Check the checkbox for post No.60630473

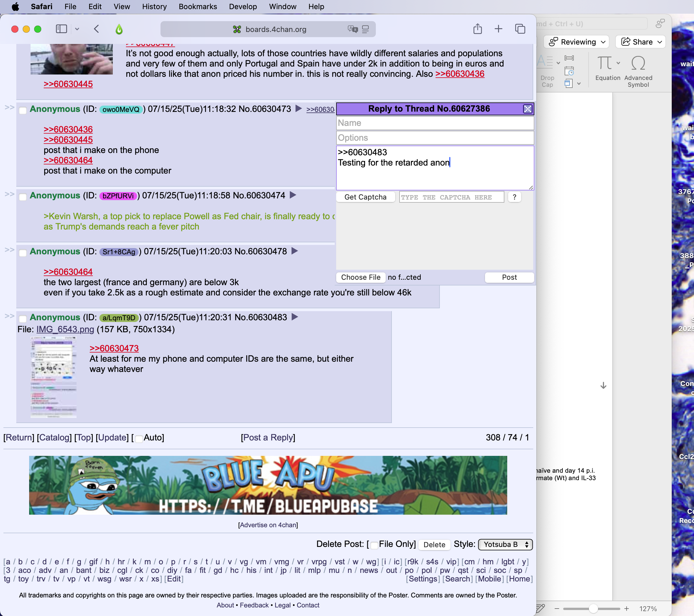(23, 110)
